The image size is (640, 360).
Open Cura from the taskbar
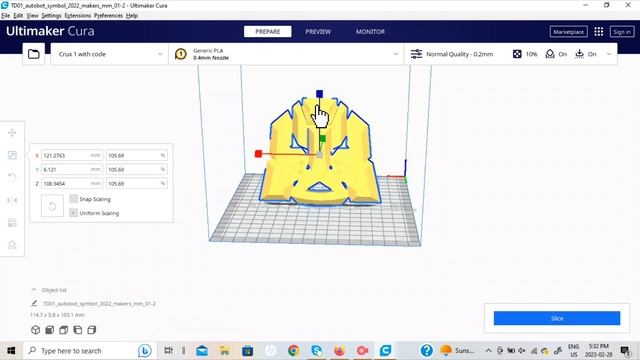(385, 351)
